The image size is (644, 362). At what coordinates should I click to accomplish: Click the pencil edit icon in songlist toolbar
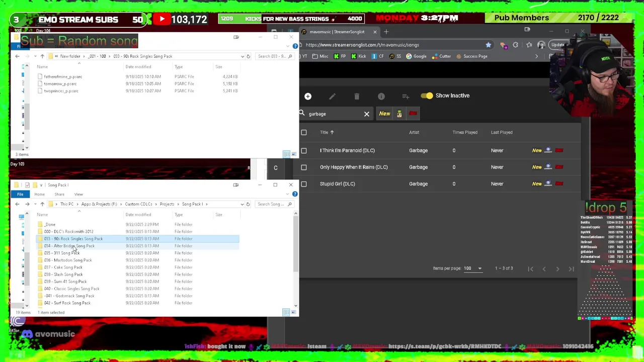click(332, 96)
